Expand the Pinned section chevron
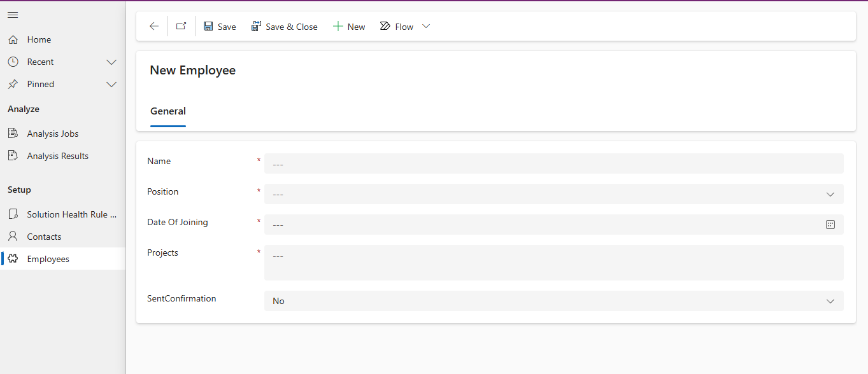This screenshot has height=374, width=868. pos(111,84)
